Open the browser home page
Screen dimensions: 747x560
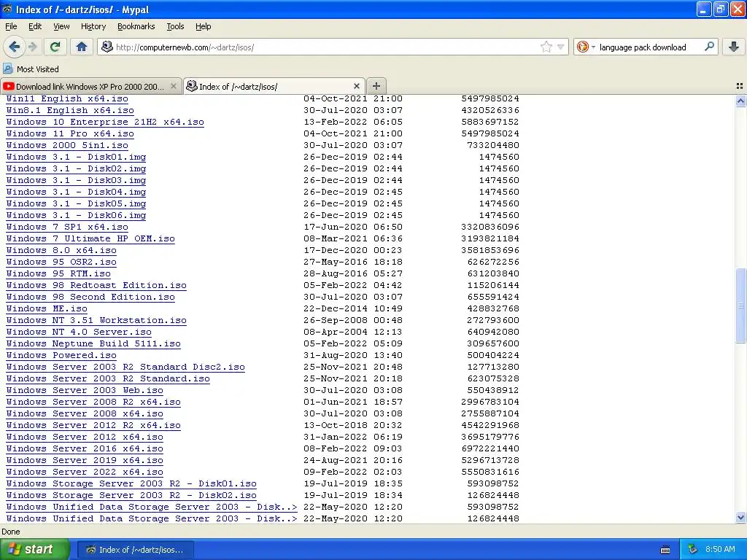tap(82, 47)
